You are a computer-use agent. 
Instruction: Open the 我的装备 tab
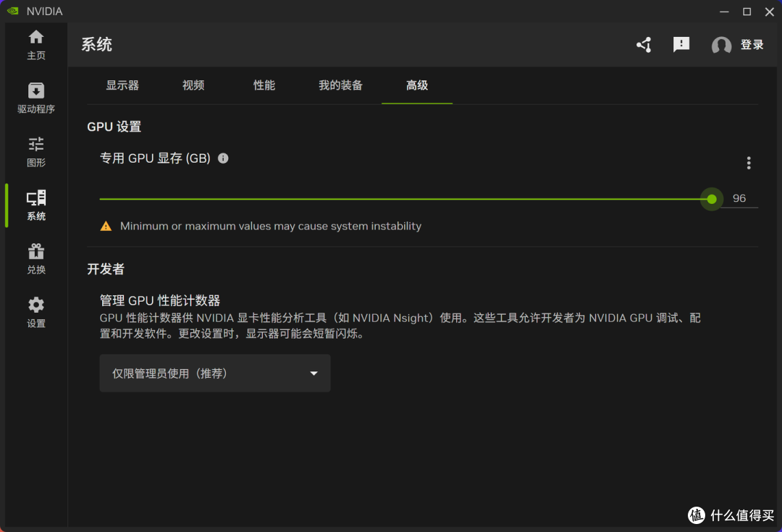pyautogui.click(x=340, y=85)
